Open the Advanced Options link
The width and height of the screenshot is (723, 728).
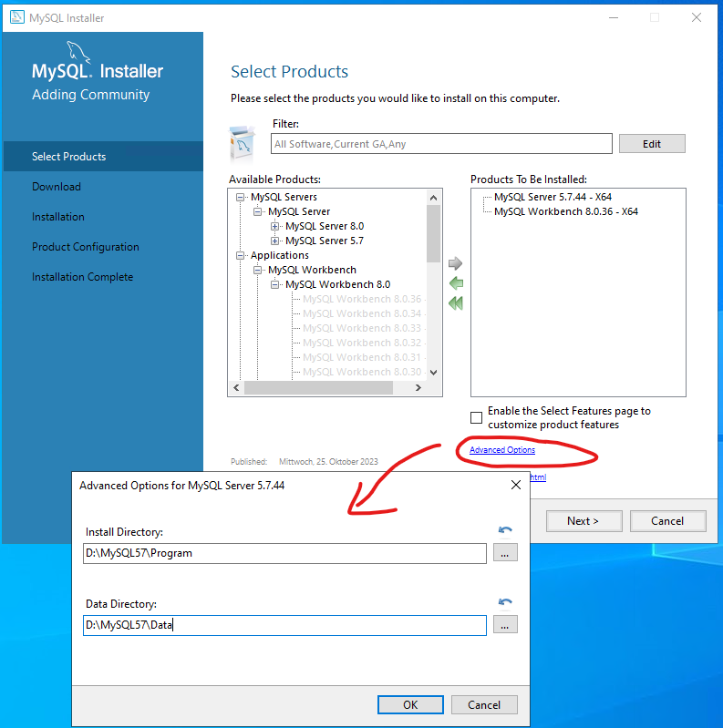[x=501, y=450]
